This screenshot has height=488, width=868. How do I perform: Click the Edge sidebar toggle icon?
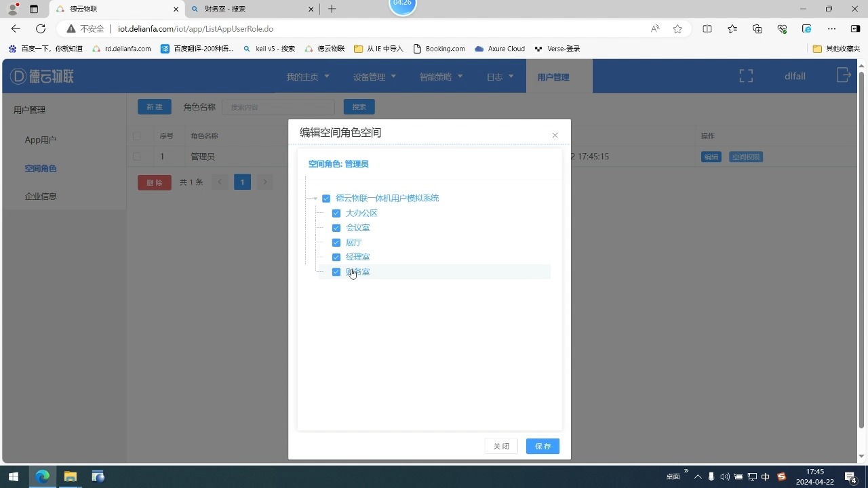click(x=855, y=28)
